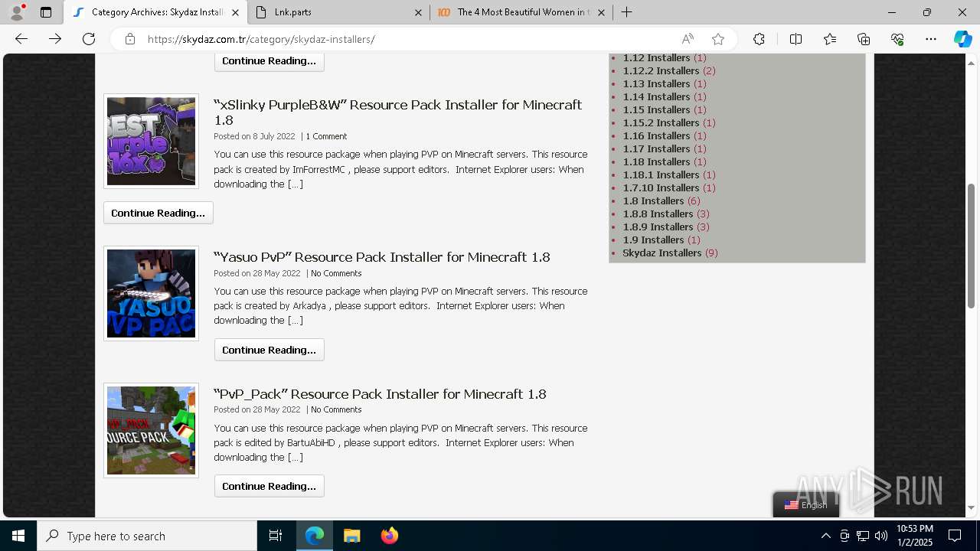
Task: Open Task View on taskbar
Action: pyautogui.click(x=276, y=536)
